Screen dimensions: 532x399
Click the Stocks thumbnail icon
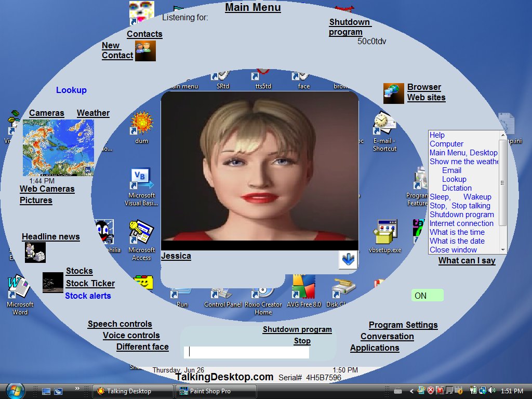tap(53, 282)
